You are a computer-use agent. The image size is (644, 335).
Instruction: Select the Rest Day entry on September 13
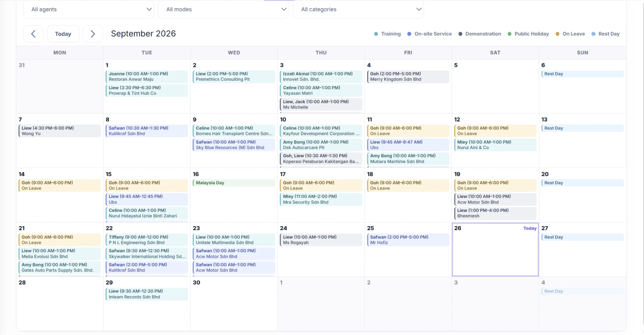[x=583, y=128]
